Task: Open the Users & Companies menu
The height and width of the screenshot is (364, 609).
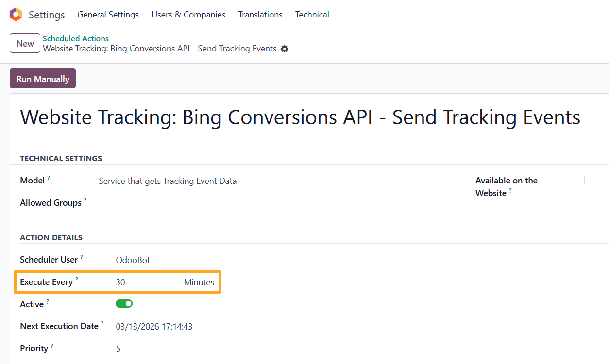Action: pos(188,15)
